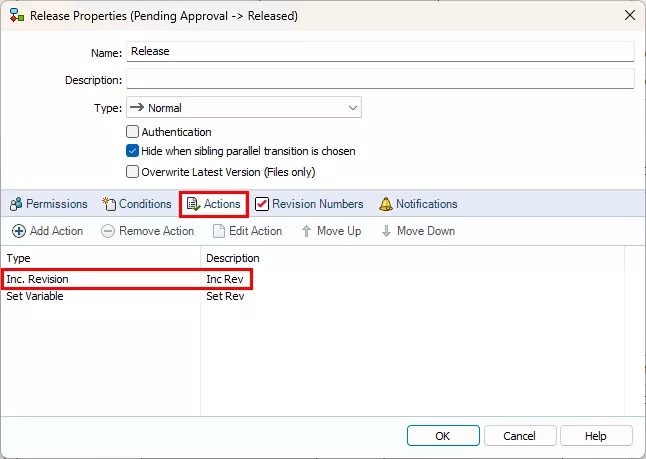Image resolution: width=646 pixels, height=459 pixels.
Task: Click the Description column header
Action: pyautogui.click(x=412, y=258)
